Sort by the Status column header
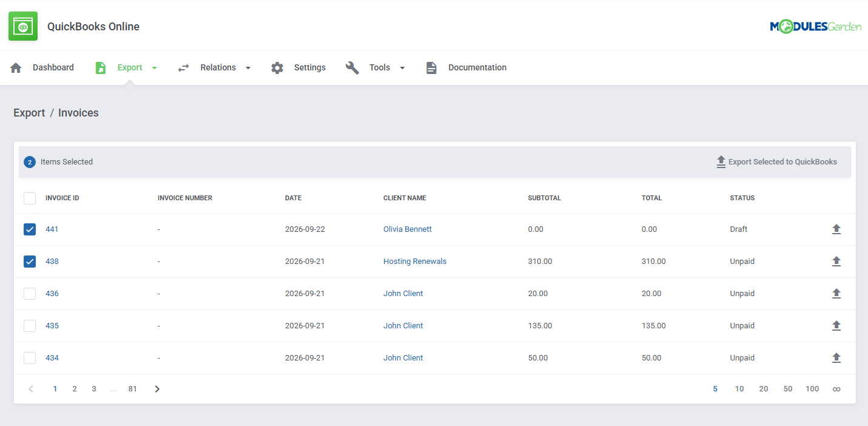Screen dimensions: 868x426 tap(742, 198)
